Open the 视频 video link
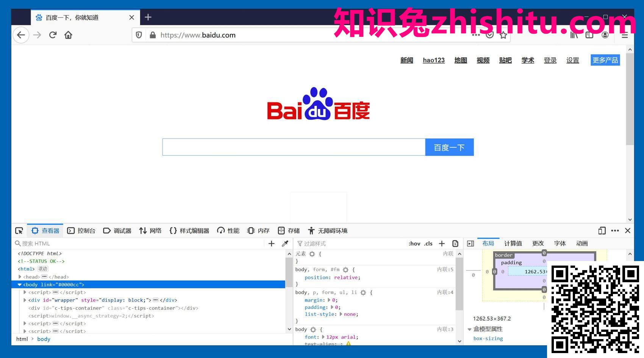 tap(483, 60)
